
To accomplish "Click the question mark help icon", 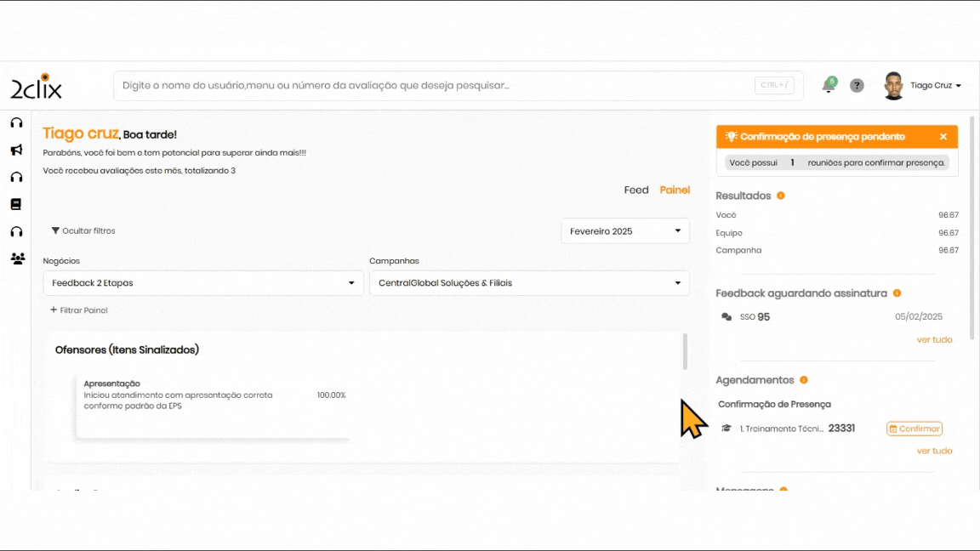I will coord(857,86).
